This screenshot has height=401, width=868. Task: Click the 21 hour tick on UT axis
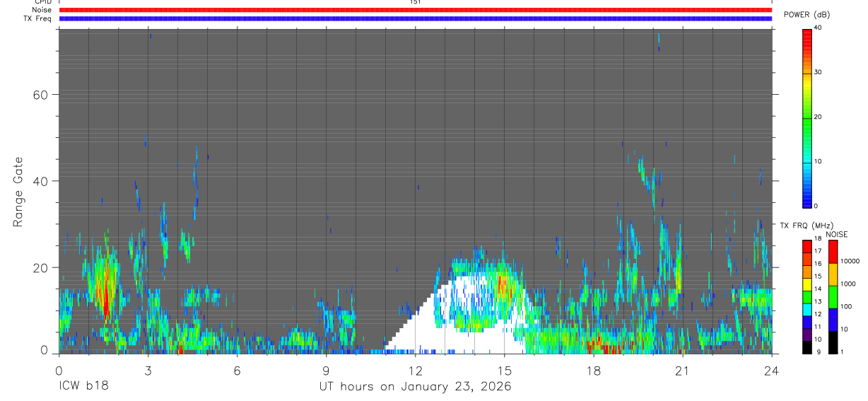[683, 370]
